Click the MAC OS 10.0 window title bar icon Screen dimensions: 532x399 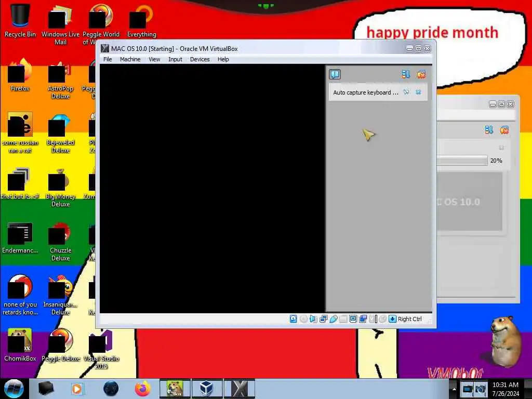105,48
